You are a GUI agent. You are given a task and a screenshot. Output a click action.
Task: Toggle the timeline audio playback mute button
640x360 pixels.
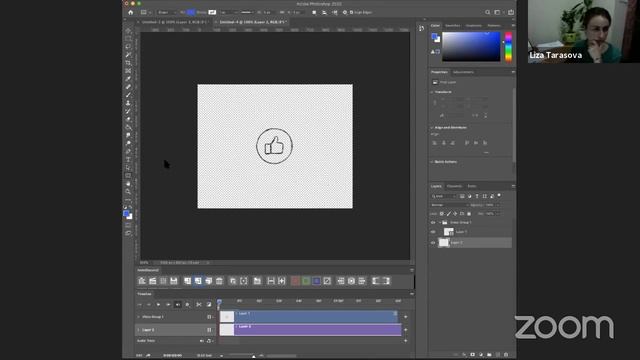tap(178, 304)
